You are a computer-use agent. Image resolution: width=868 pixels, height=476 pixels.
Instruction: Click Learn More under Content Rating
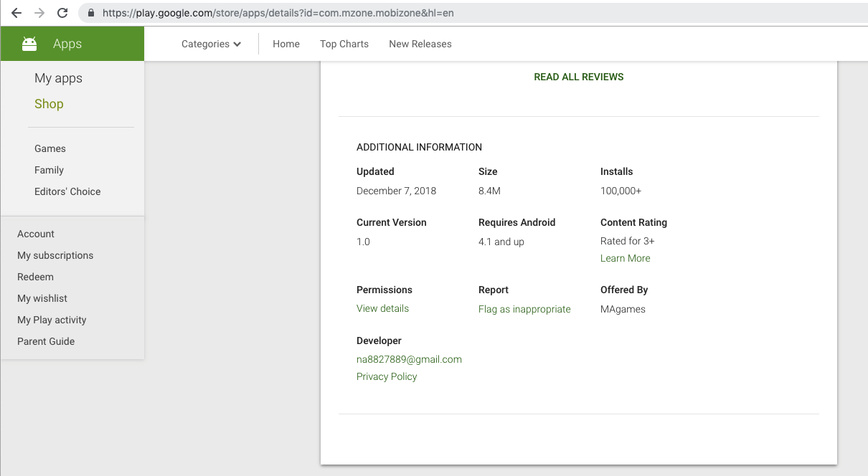(626, 258)
